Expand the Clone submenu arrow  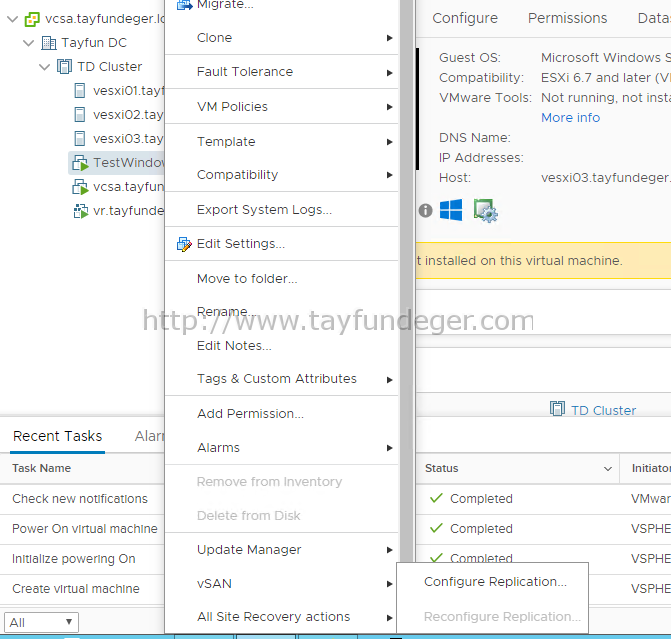389,38
